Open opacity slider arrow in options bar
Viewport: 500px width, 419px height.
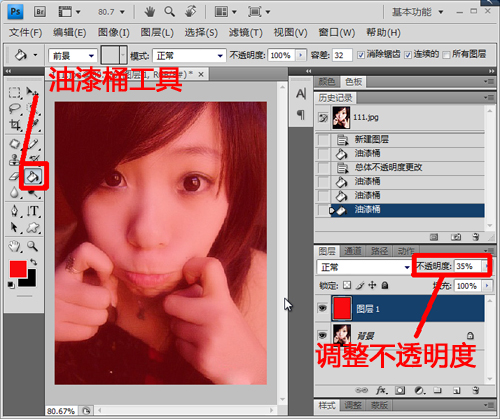coord(301,55)
